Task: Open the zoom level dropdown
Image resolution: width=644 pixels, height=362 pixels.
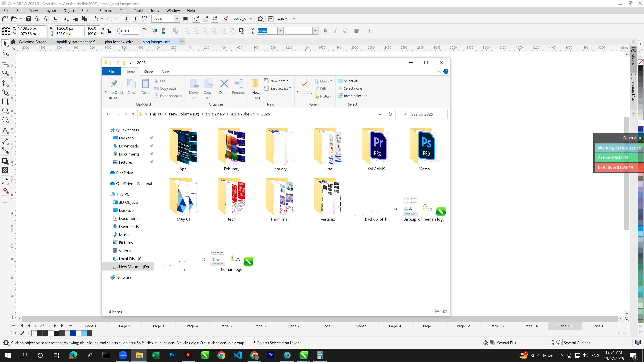Action: (x=177, y=19)
